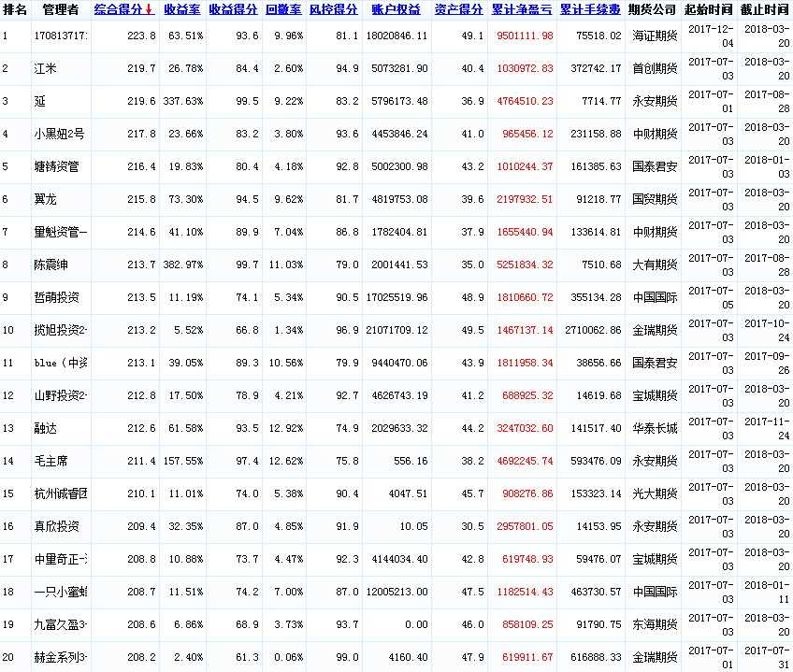Click 海证期货 in the first row
The image size is (793, 672).
(x=654, y=36)
